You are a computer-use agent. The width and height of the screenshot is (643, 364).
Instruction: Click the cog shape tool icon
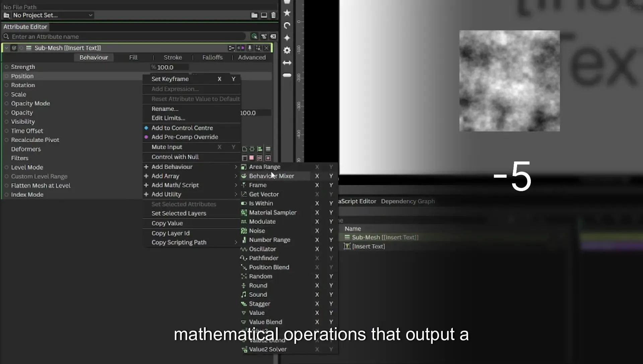pos(287,50)
